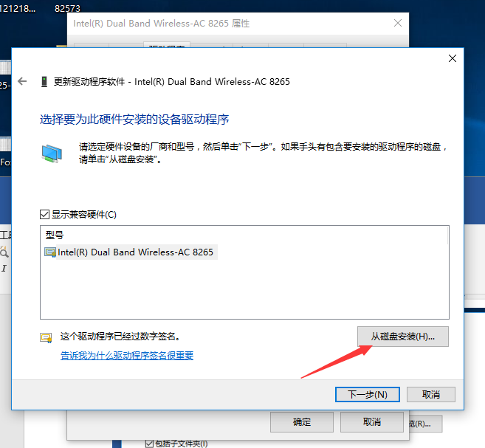Click the device icon beside the wizard title

click(x=44, y=82)
